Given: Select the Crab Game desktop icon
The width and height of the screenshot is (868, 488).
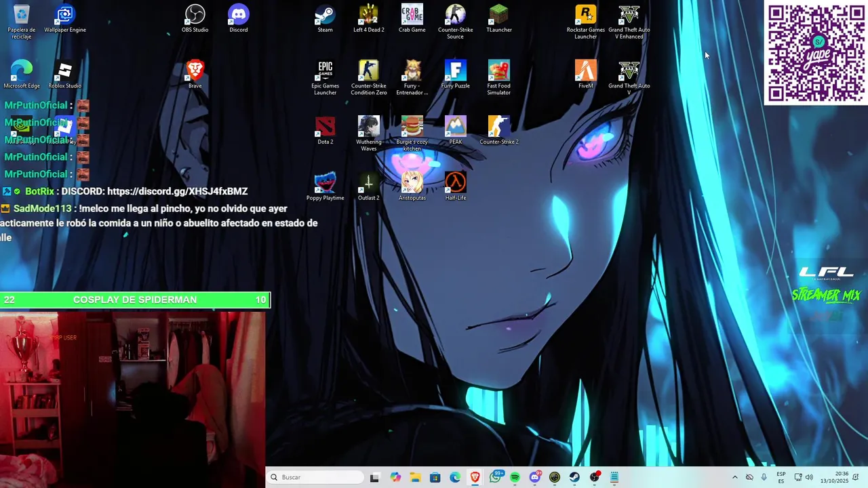Looking at the screenshot, I should pyautogui.click(x=412, y=19).
